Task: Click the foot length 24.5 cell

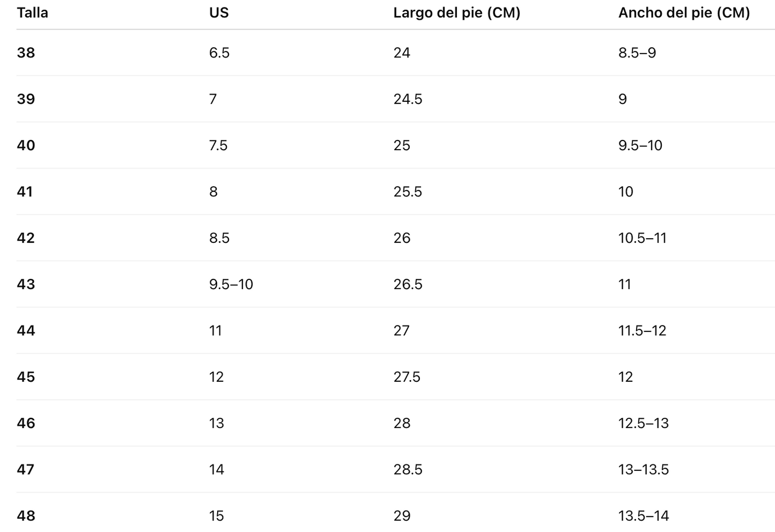Action: [x=408, y=99]
